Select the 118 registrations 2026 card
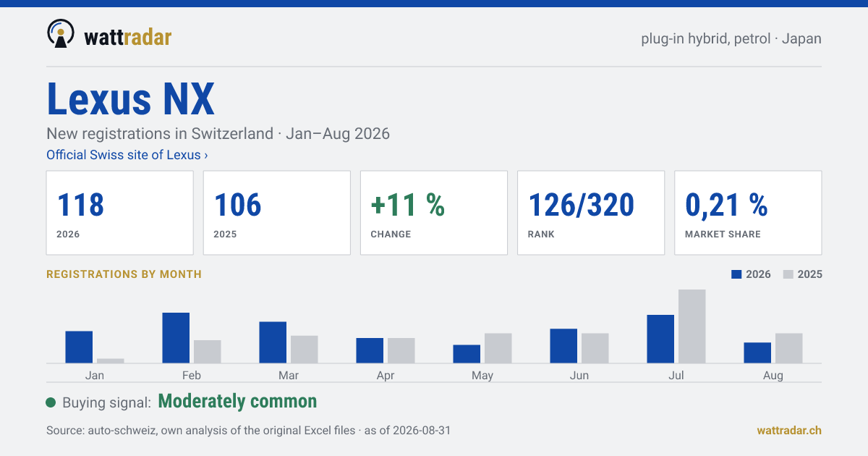Image resolution: width=868 pixels, height=456 pixels. pyautogui.click(x=120, y=213)
